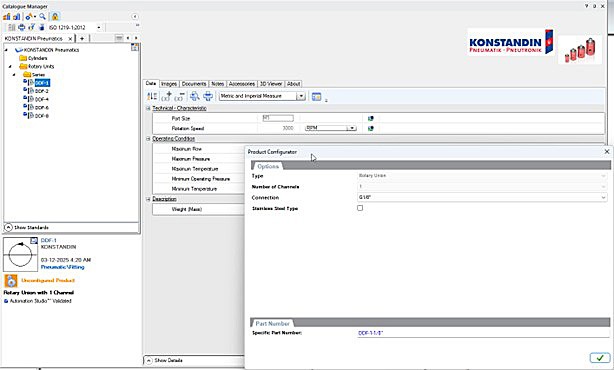This screenshot has width=614, height=370.
Task: Enable the Stainless Steel Type checkbox
Action: [360, 208]
